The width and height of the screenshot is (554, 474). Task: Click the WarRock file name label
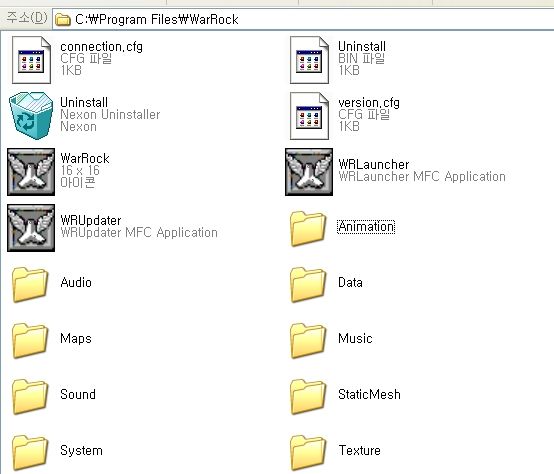point(85,158)
